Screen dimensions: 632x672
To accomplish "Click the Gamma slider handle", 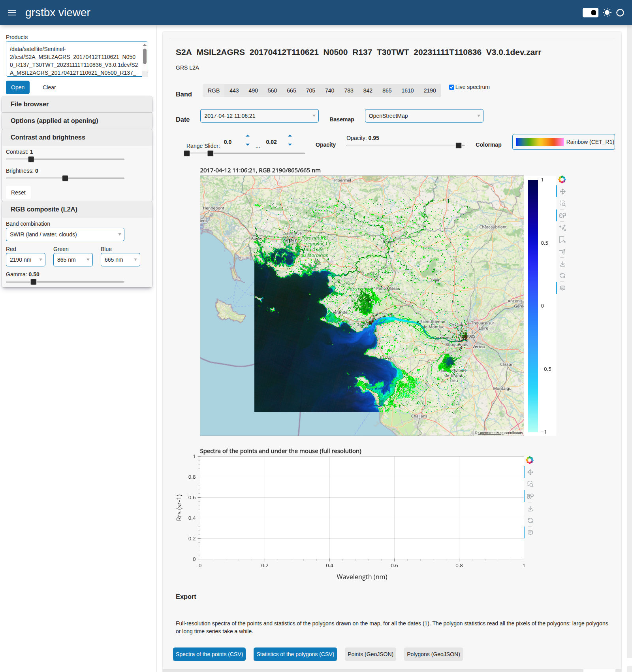I will point(34,282).
